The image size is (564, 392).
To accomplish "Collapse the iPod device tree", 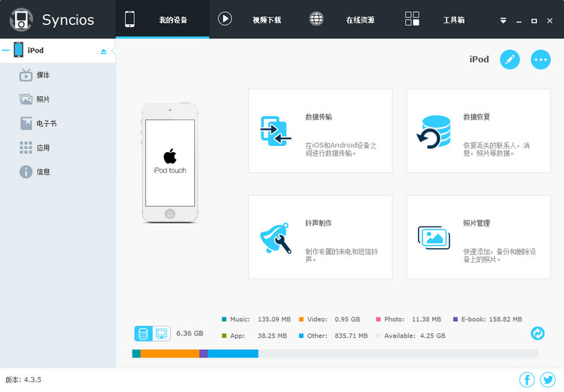I will [5, 50].
